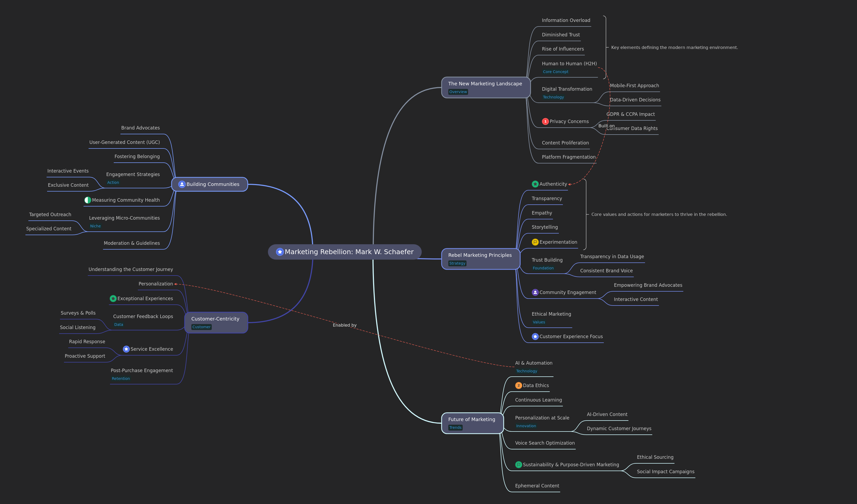Select the "Dynamic Customer Journeys" subtopic
857x504 pixels.
click(x=619, y=429)
